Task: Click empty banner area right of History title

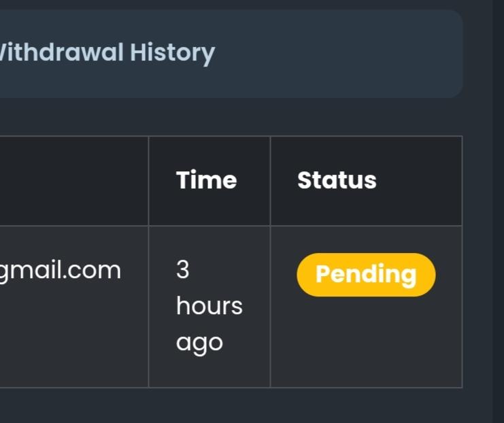Action: [x=340, y=53]
